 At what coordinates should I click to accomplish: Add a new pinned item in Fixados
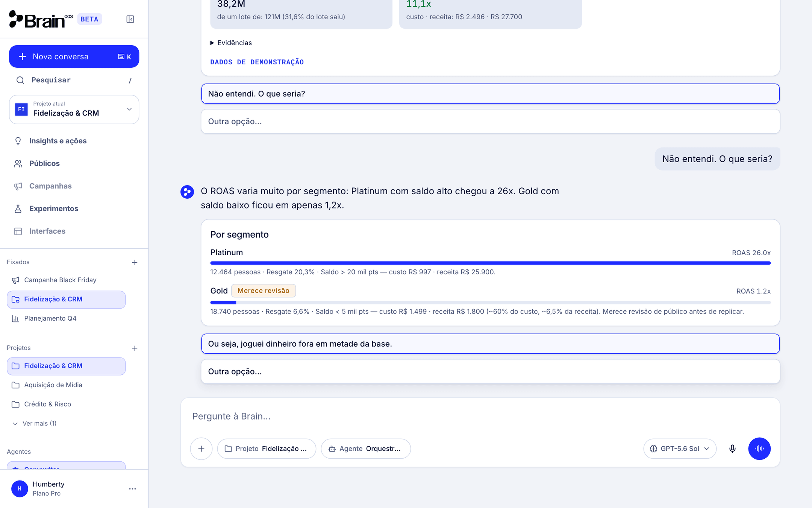135,262
